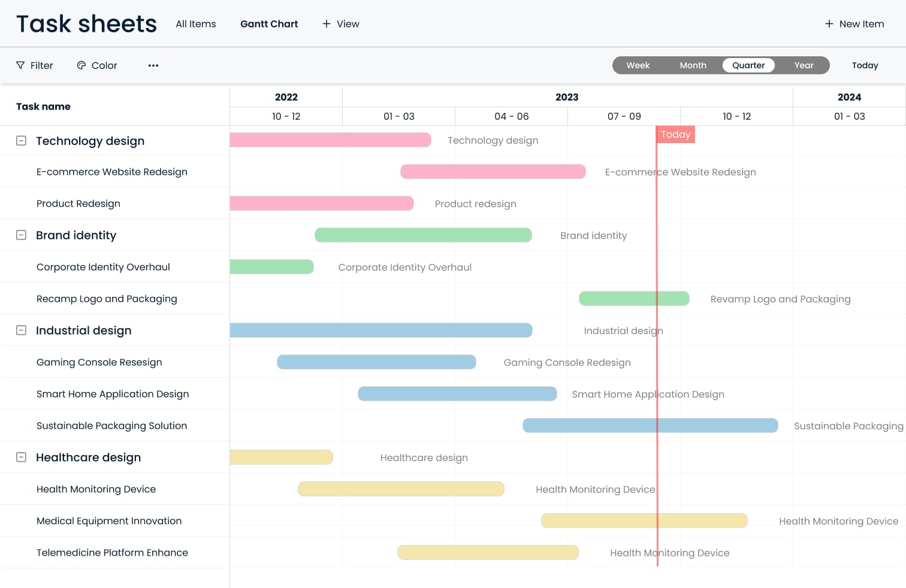This screenshot has height=588, width=906.
Task: Open the three-dot more options menu
Action: [x=153, y=65]
